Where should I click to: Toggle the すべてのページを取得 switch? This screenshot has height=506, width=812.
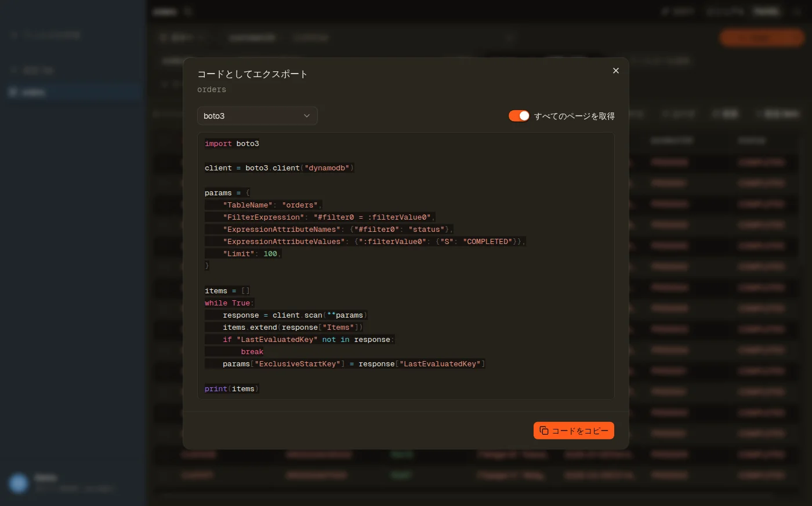point(519,116)
